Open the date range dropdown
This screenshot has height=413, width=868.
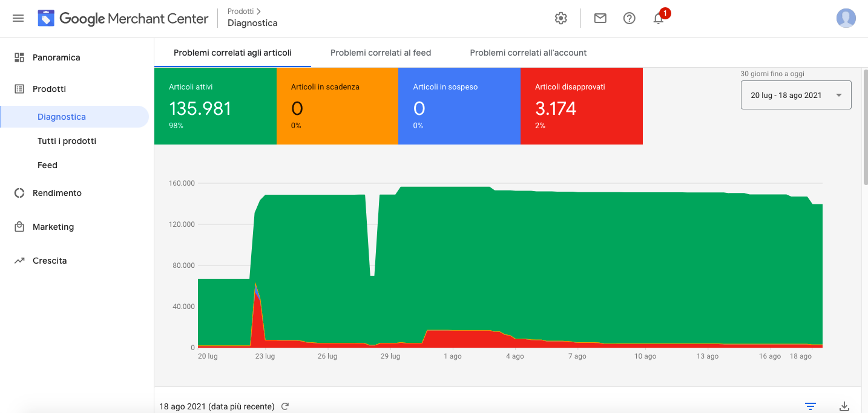(x=795, y=96)
